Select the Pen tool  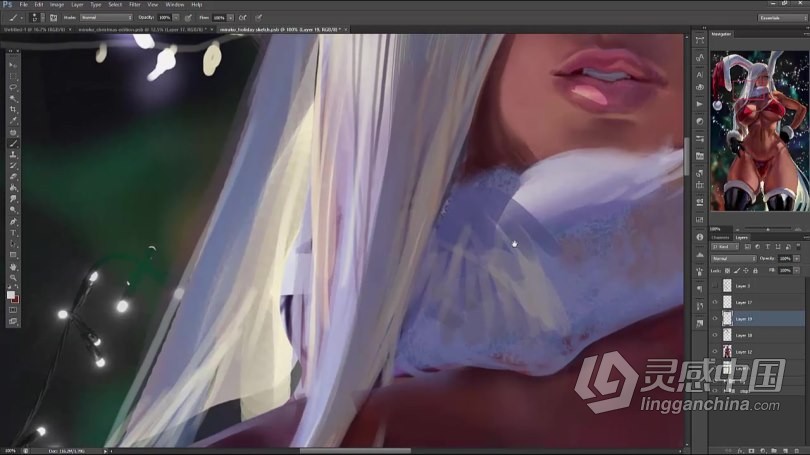pos(13,222)
